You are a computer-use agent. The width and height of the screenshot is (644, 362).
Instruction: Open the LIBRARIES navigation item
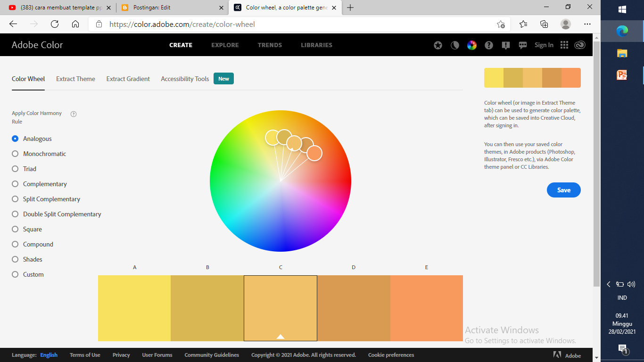tap(316, 45)
